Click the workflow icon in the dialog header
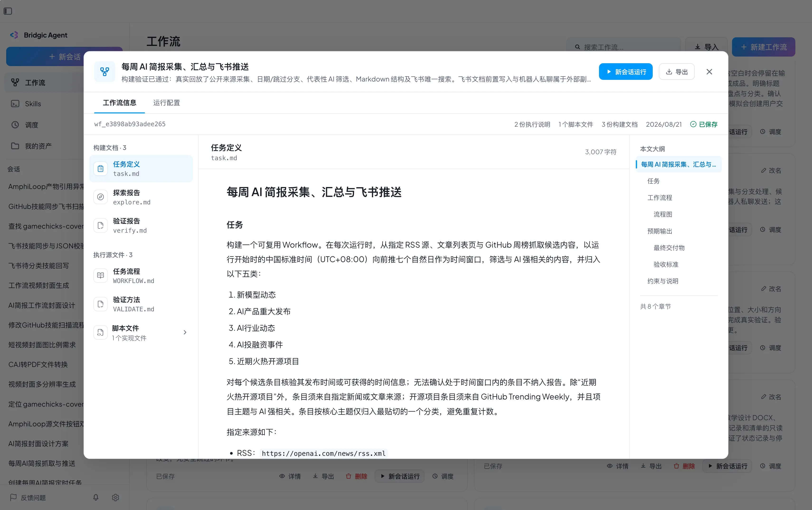Viewport: 812px width, 510px height. pyautogui.click(x=104, y=72)
